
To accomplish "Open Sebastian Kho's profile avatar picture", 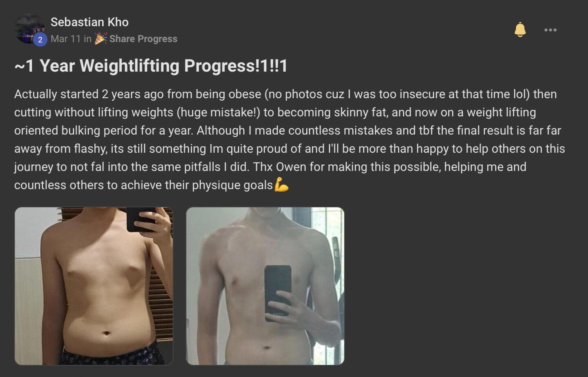I will click(x=29, y=29).
